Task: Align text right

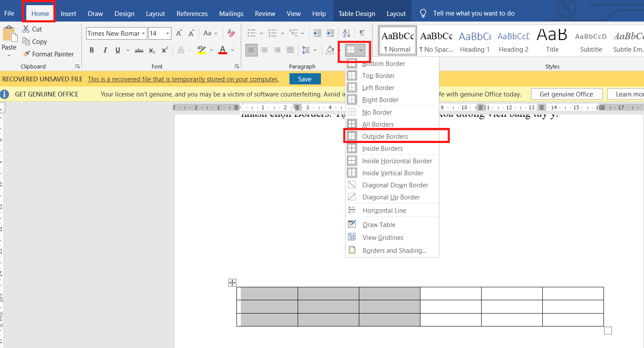Action: [x=277, y=50]
